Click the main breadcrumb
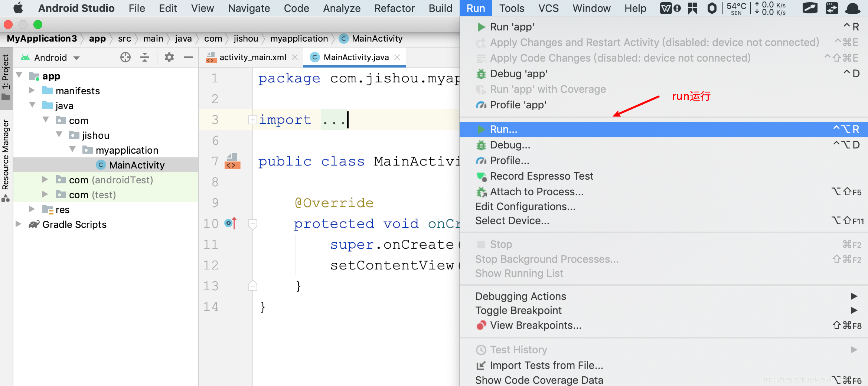This screenshot has height=386, width=868. coord(153,39)
